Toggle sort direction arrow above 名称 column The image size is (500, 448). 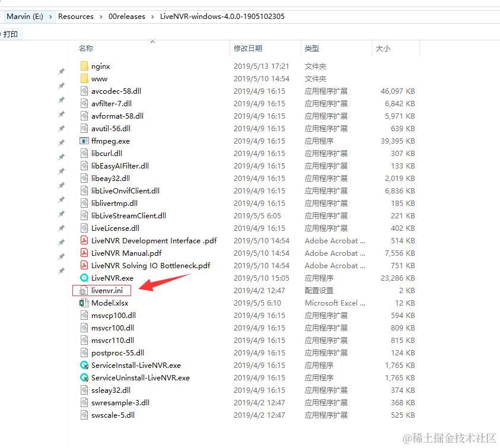(153, 42)
